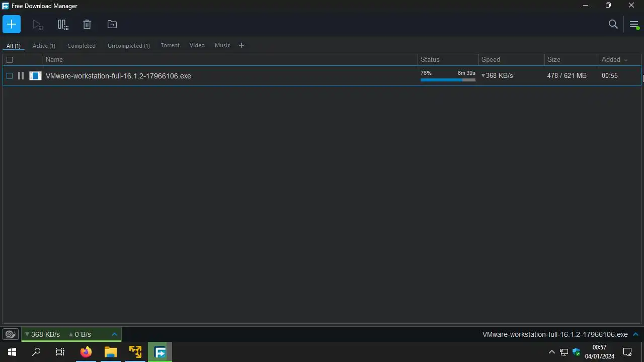The image size is (644, 362).
Task: Show hidden system tray icons
Action: coord(551,352)
